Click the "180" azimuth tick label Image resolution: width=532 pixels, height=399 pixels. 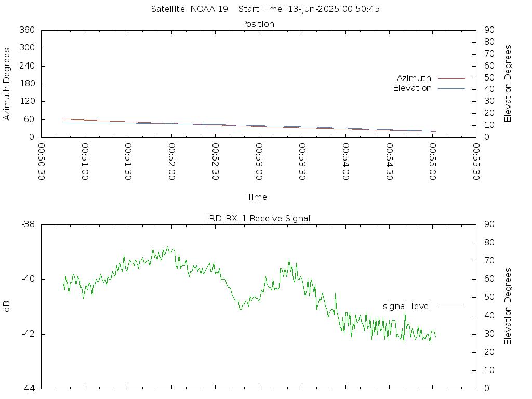tap(27, 84)
